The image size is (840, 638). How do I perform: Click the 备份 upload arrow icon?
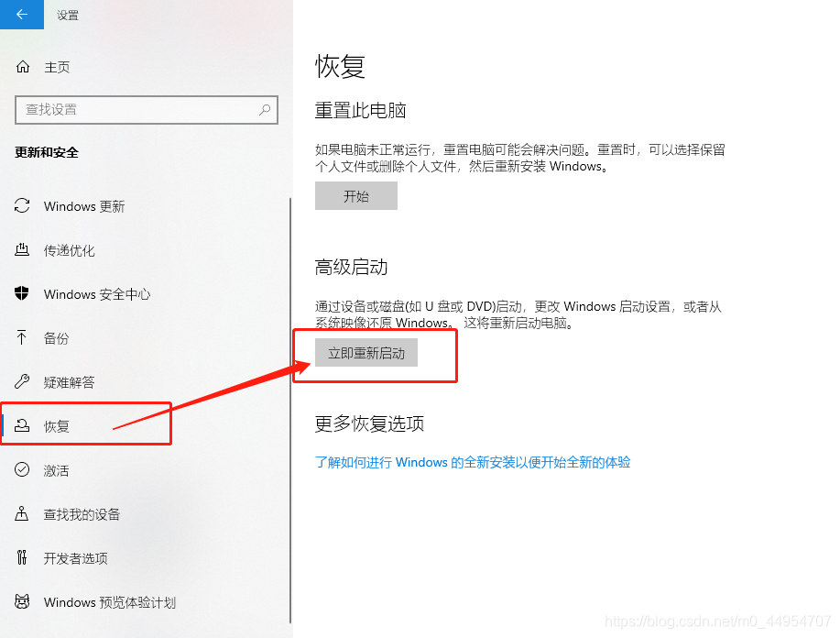click(21, 337)
